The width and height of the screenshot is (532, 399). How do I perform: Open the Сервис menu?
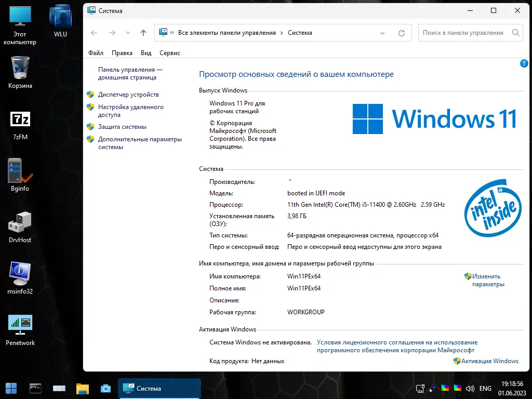click(170, 53)
